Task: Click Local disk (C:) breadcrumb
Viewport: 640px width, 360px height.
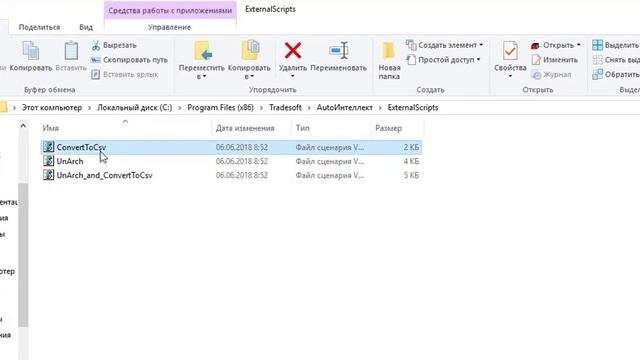Action: [x=134, y=108]
